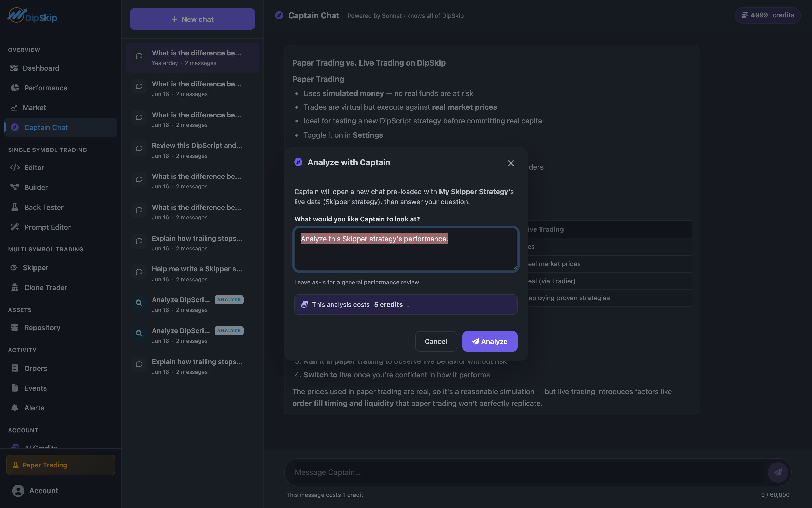Click the Account avatar icon
This screenshot has height=508, width=812.
coord(18,490)
